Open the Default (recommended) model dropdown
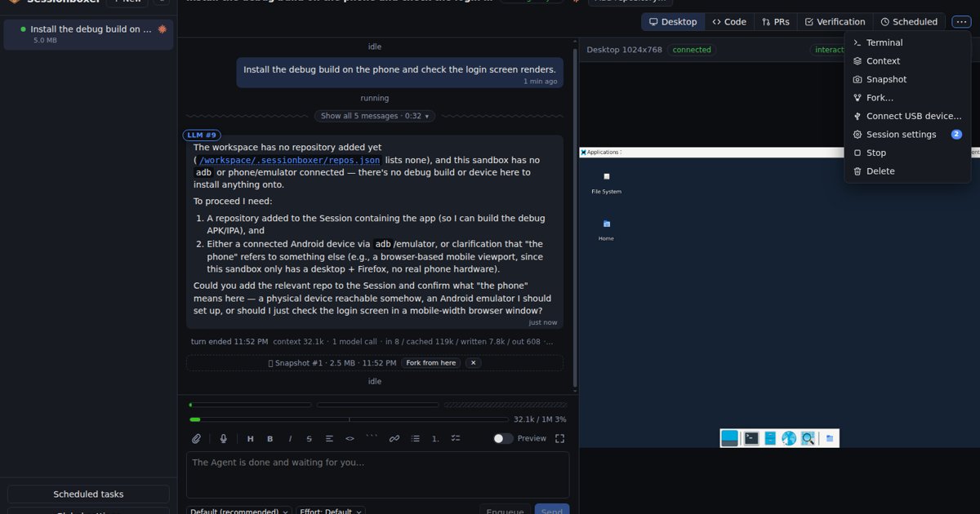Image resolution: width=980 pixels, height=514 pixels. (239, 510)
